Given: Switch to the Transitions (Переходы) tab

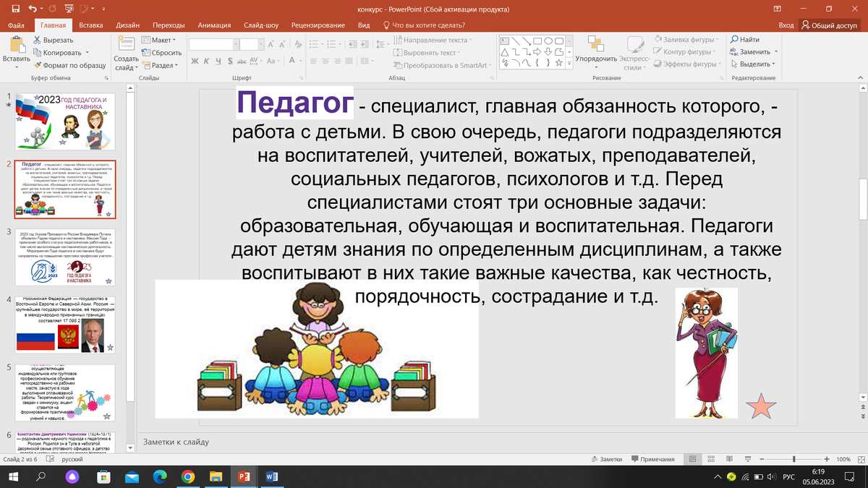Looking at the screenshot, I should click(169, 25).
